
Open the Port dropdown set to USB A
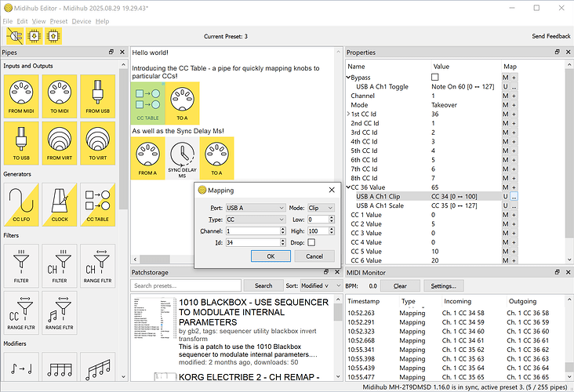[x=255, y=209]
